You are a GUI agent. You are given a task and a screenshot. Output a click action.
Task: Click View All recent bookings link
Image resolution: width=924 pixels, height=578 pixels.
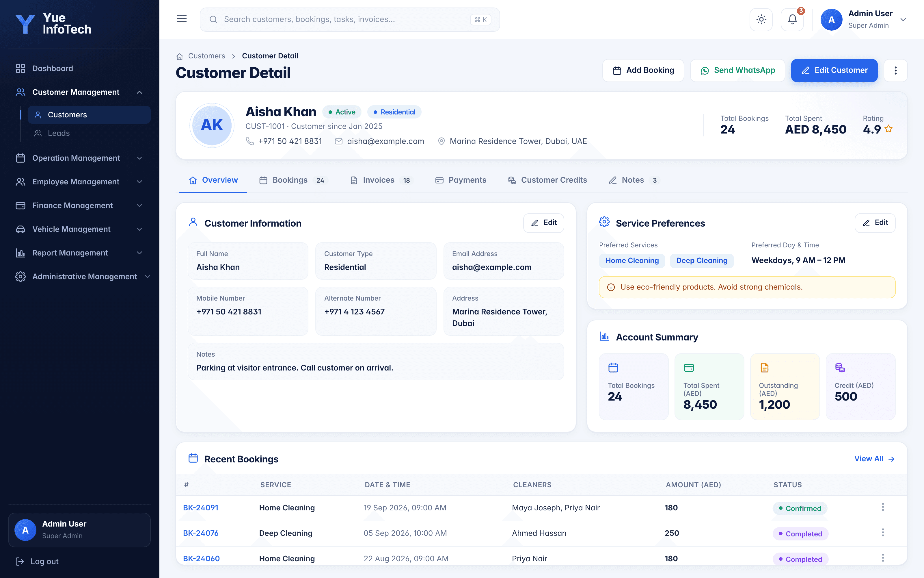[874, 459]
